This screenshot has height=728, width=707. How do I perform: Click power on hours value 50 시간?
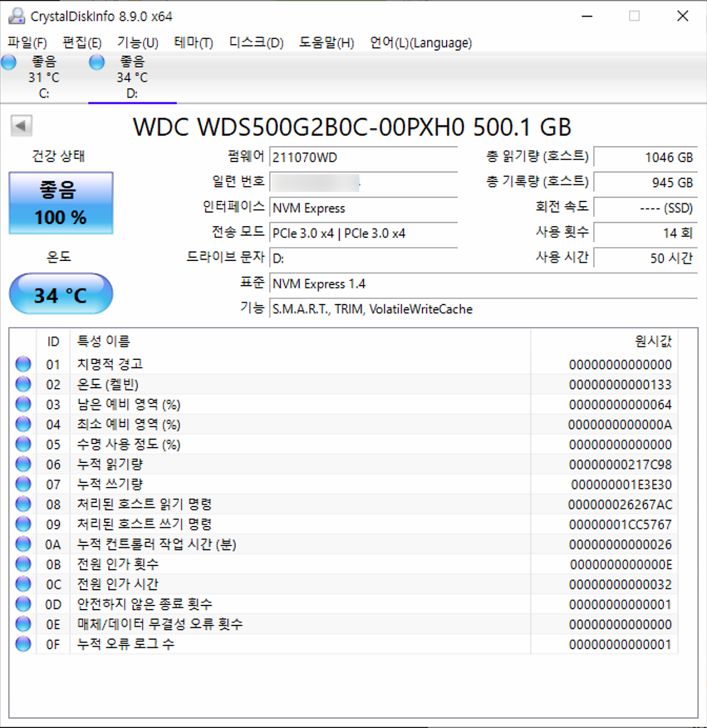(646, 258)
